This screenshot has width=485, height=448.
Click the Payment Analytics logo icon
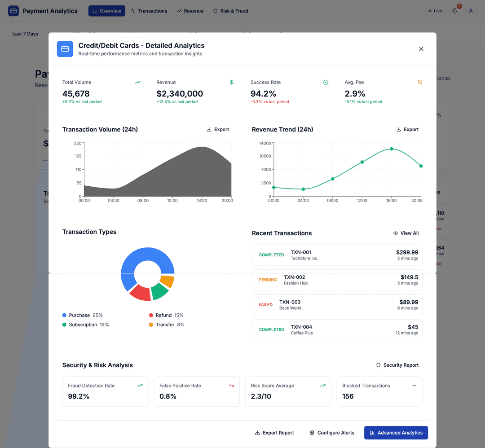pos(13,10)
